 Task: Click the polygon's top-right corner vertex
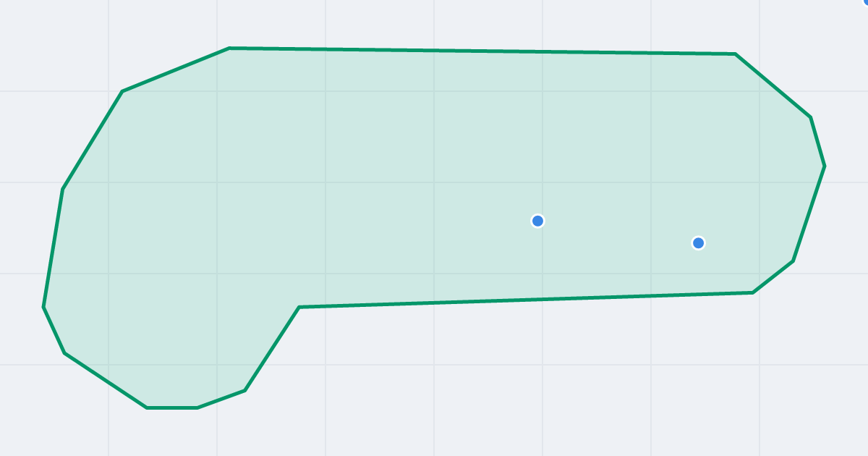pyautogui.click(x=735, y=54)
